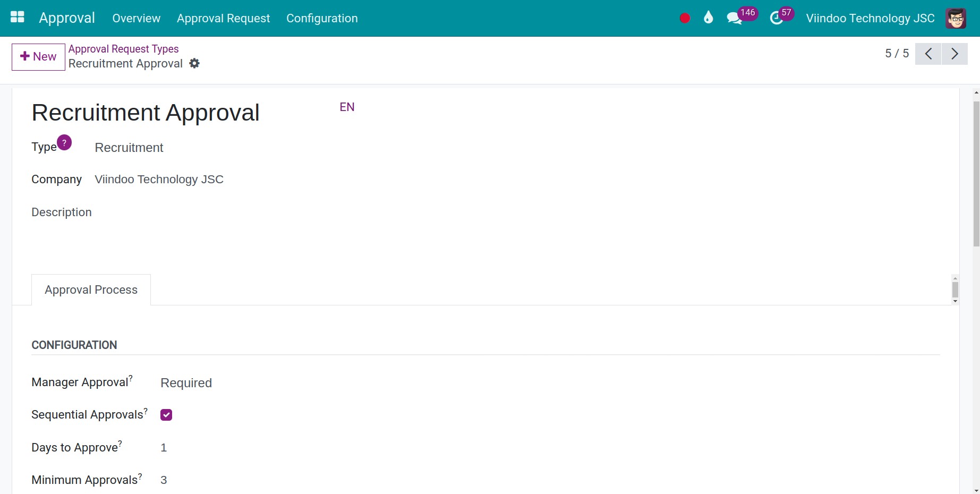Screen dimensions: 980x494
Task: Switch company via Viindoo Technology JSC in navbar
Action: [870, 18]
